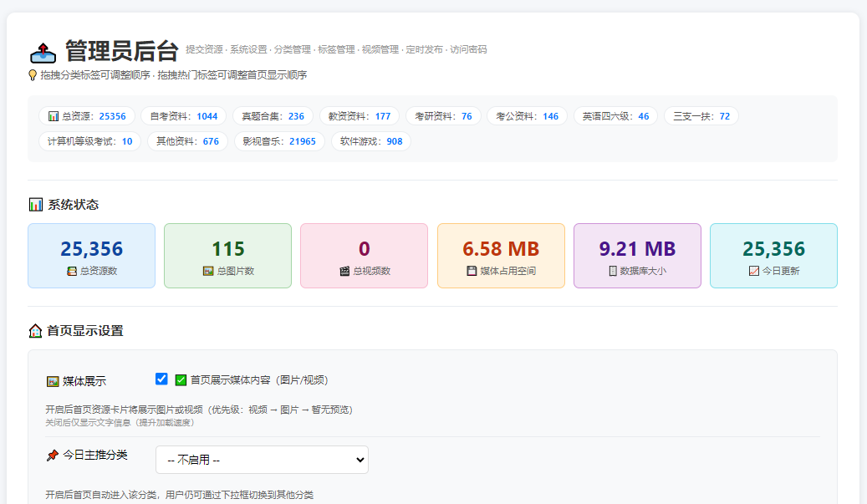The height and width of the screenshot is (504, 867).
Task: Click the lightbulb tip icon
Action: coord(33,75)
